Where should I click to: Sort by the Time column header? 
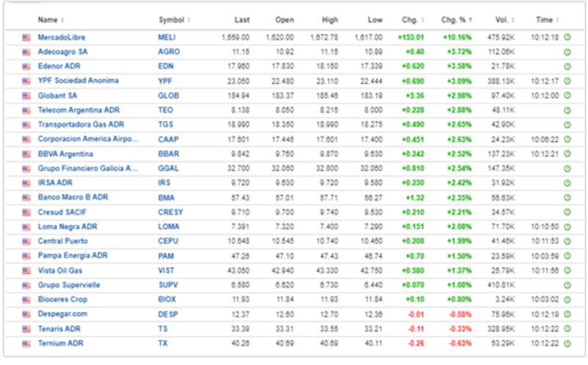point(545,20)
